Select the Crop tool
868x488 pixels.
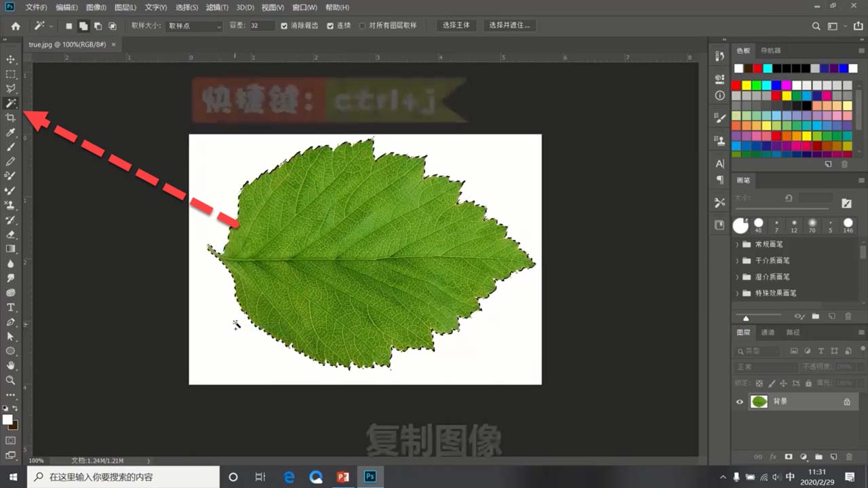(x=11, y=118)
